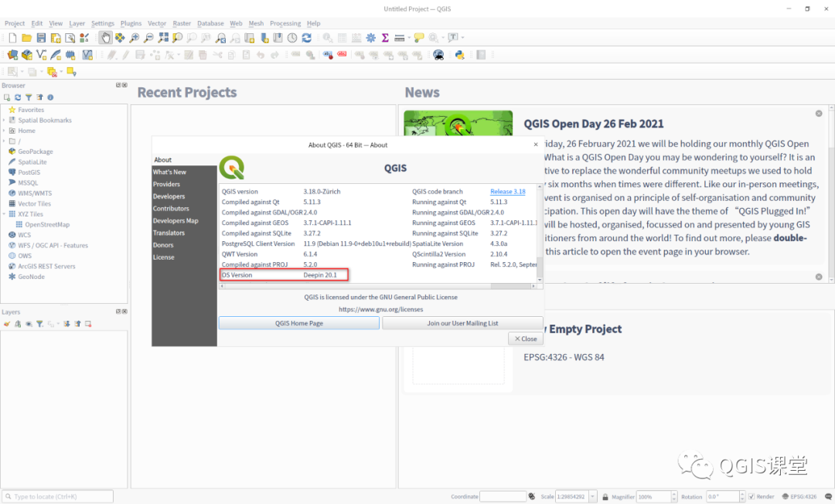835x504 pixels.
Task: Click the Map Tips speech bubble icon
Action: (419, 38)
